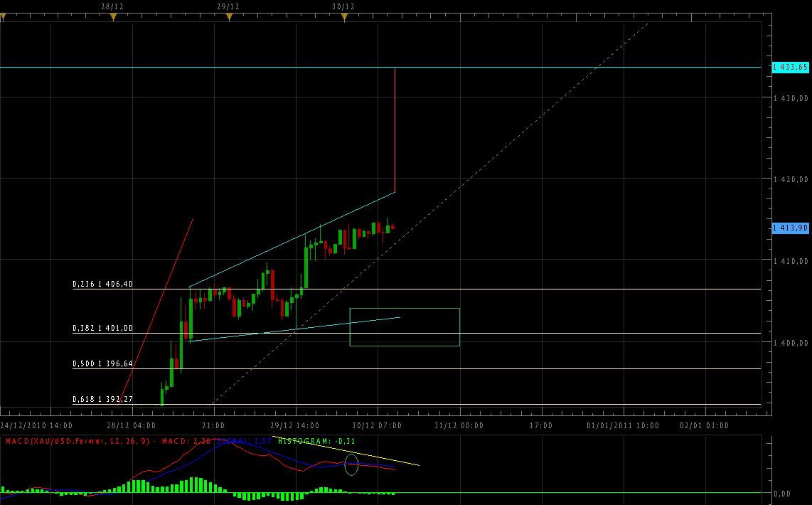Click the 0,500 1 396,64 Fibonacci label
This screenshot has width=812, height=505.
(x=102, y=363)
